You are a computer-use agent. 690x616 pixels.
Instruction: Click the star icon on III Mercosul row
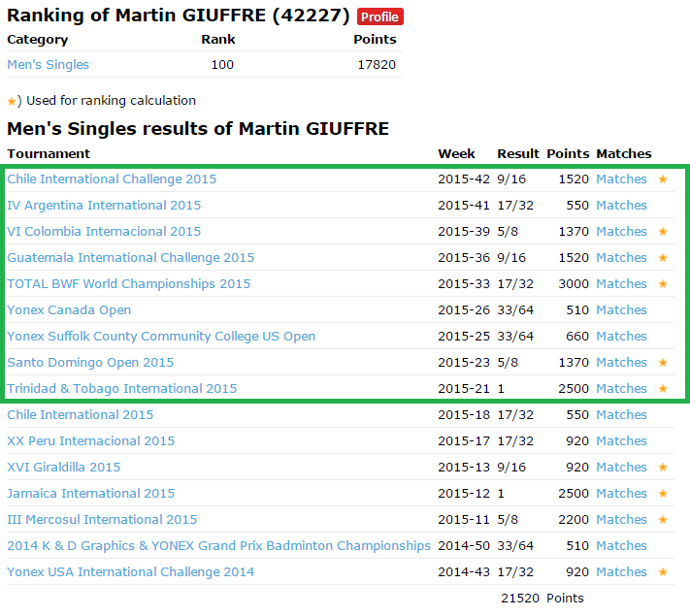point(663,519)
